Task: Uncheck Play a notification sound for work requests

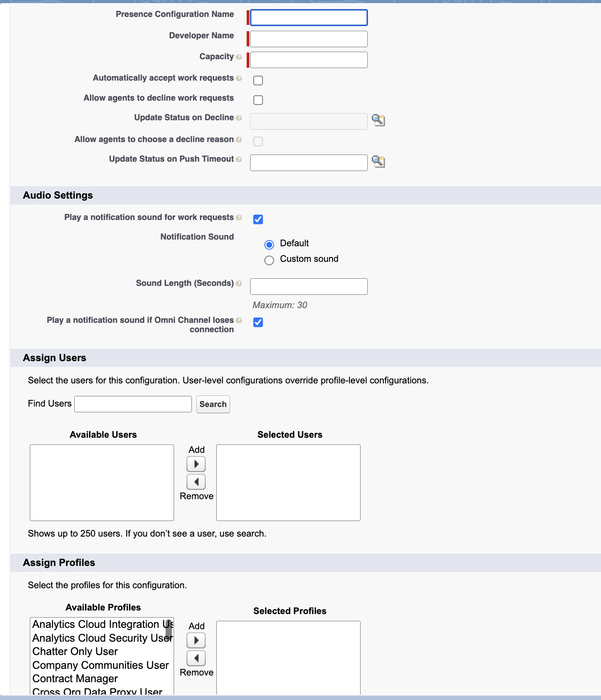Action: coord(258,220)
